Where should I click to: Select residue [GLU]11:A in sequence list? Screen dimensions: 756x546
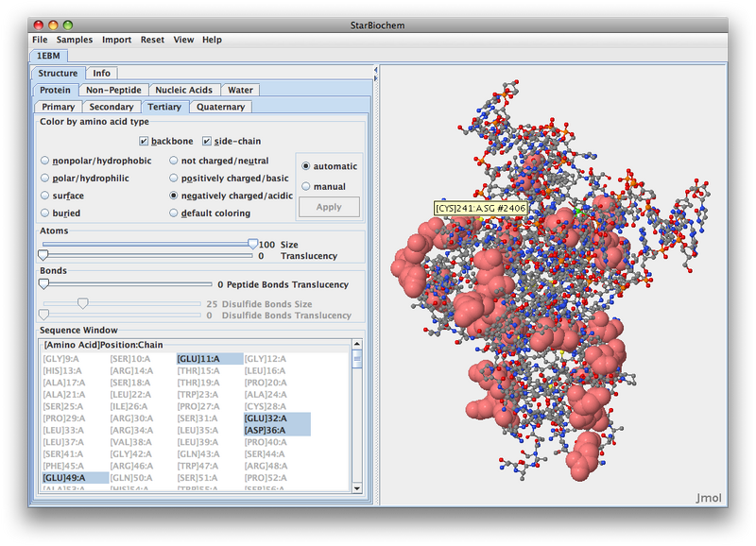coord(197,359)
